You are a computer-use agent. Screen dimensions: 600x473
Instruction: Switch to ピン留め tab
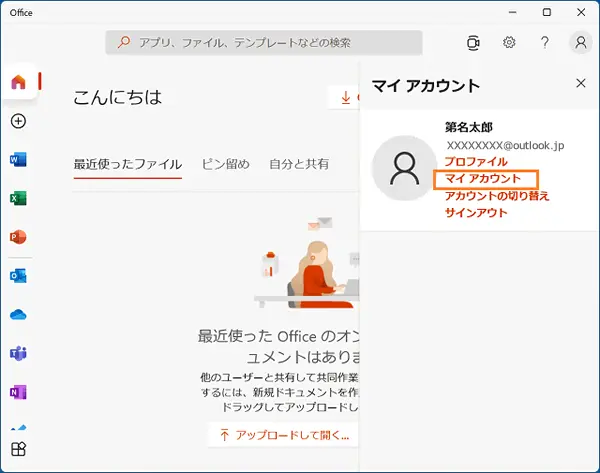[225, 164]
